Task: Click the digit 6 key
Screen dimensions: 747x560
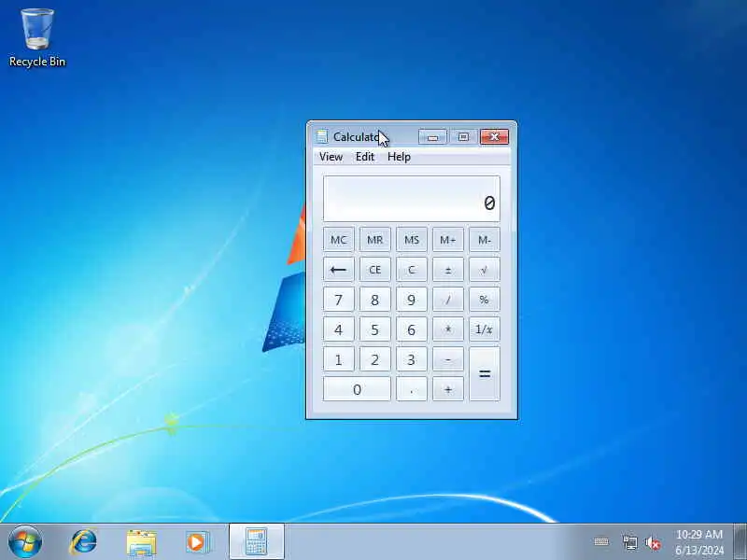Action: (x=411, y=329)
